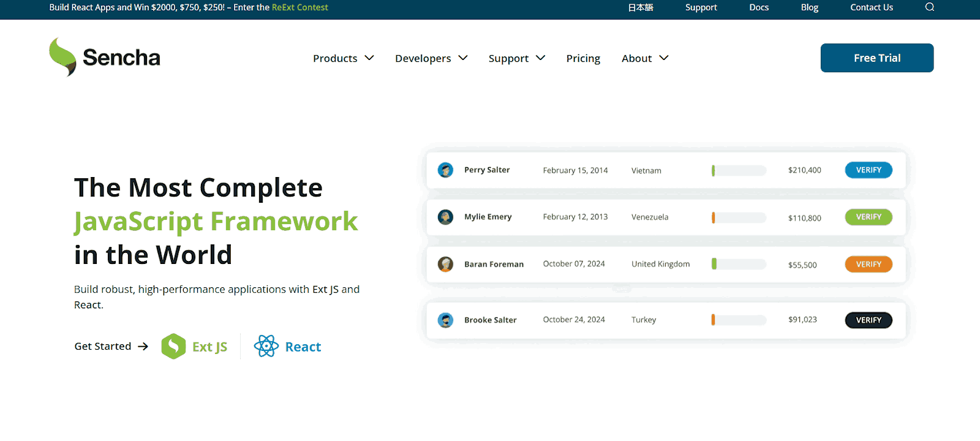This screenshot has height=441, width=980.
Task: Click Mylie Emery's avatar
Action: coord(445,217)
